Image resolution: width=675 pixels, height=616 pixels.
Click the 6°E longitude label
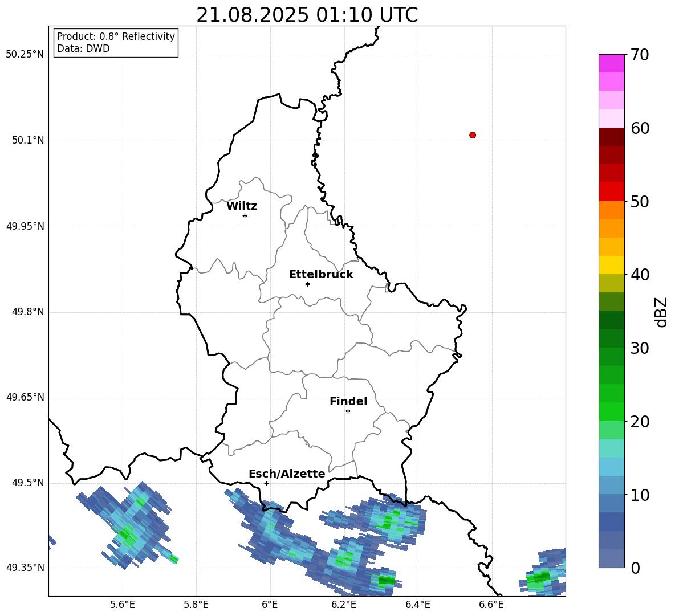[x=270, y=605]
